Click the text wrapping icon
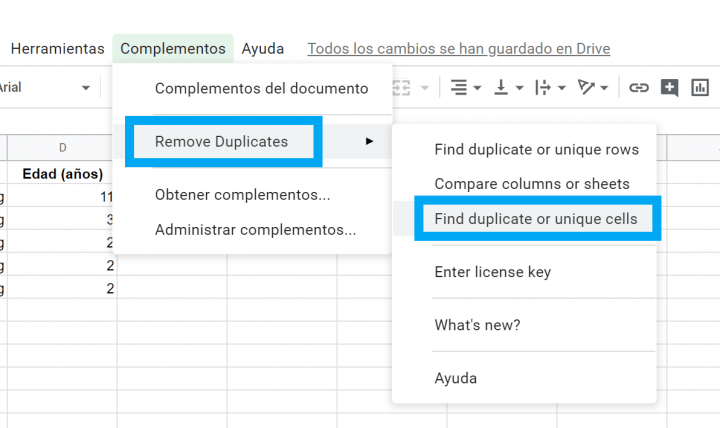Viewport: 720px width, 428px height. tap(543, 87)
